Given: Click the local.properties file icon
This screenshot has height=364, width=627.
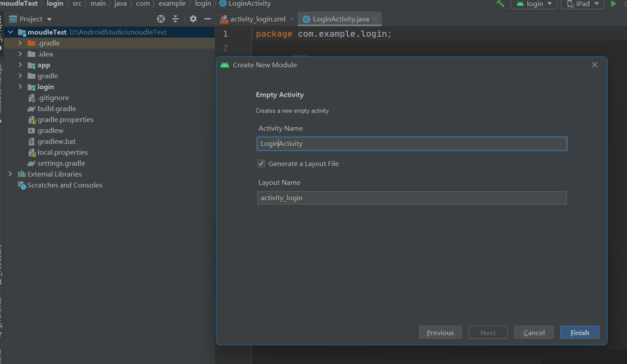Looking at the screenshot, I should [x=31, y=153].
